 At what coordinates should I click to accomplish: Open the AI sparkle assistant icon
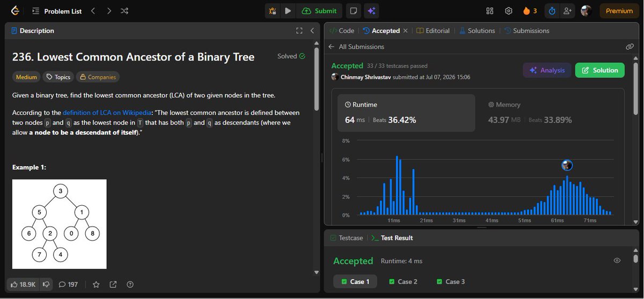pyautogui.click(x=370, y=11)
